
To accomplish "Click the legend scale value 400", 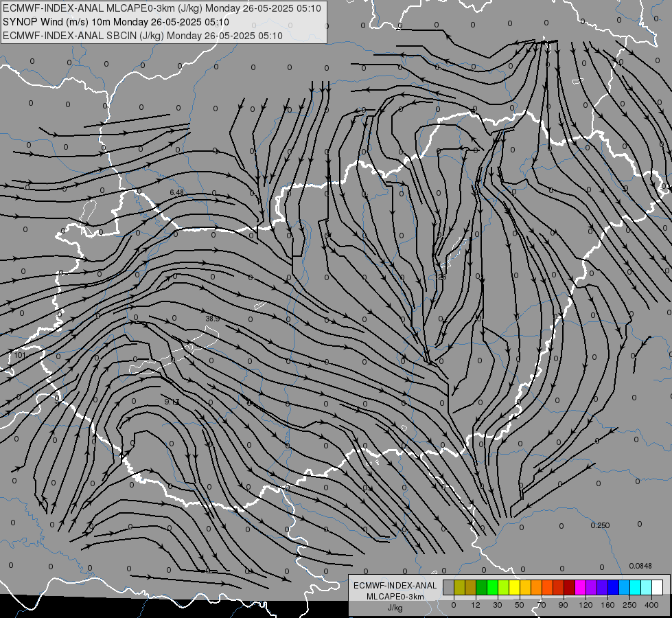I will (651, 605).
